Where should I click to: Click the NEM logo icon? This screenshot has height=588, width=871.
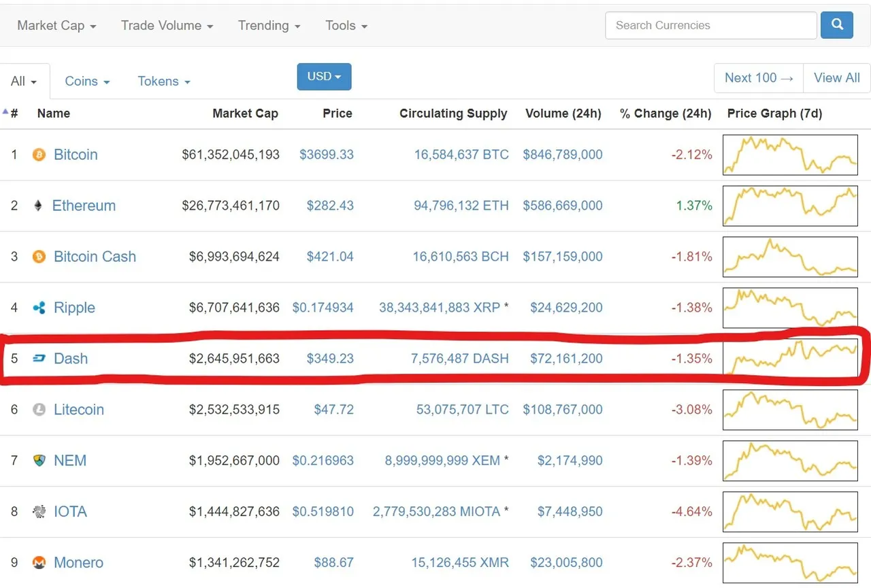tap(39, 461)
